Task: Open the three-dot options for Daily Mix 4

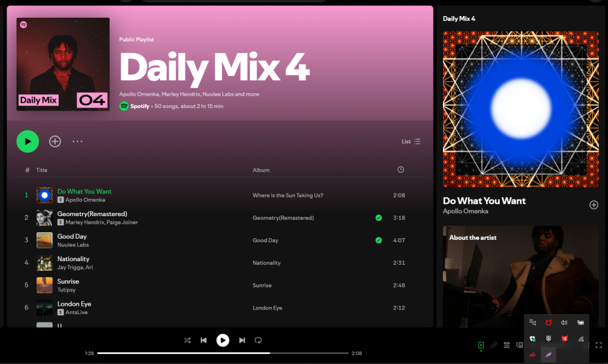Action: coord(78,141)
